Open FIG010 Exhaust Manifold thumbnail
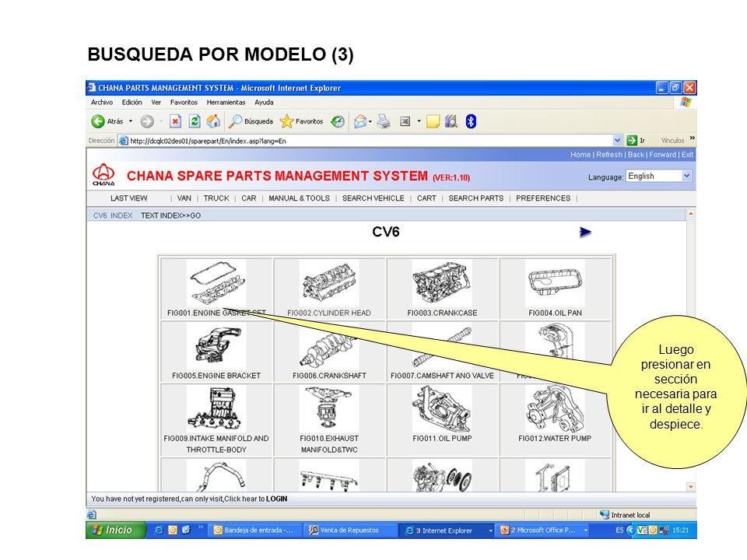Viewport: 747px width, 560px height. [329, 410]
